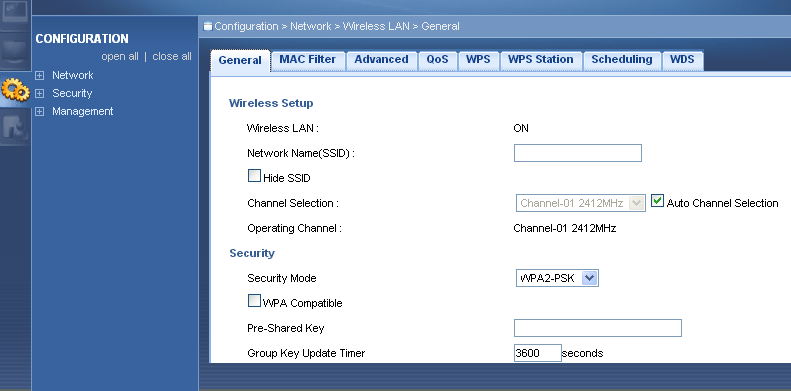The height and width of the screenshot is (391, 791).
Task: Click the blue 'Security' section heading
Action: click(252, 253)
